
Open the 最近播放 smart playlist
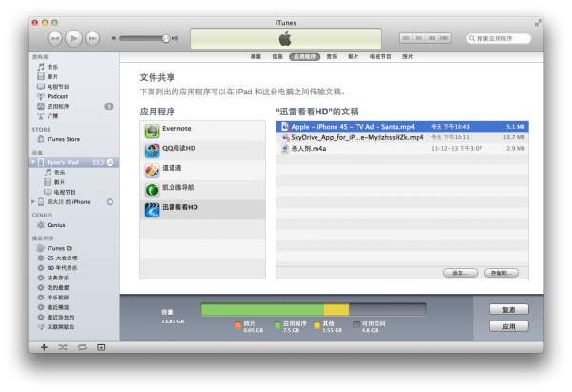tap(74, 307)
